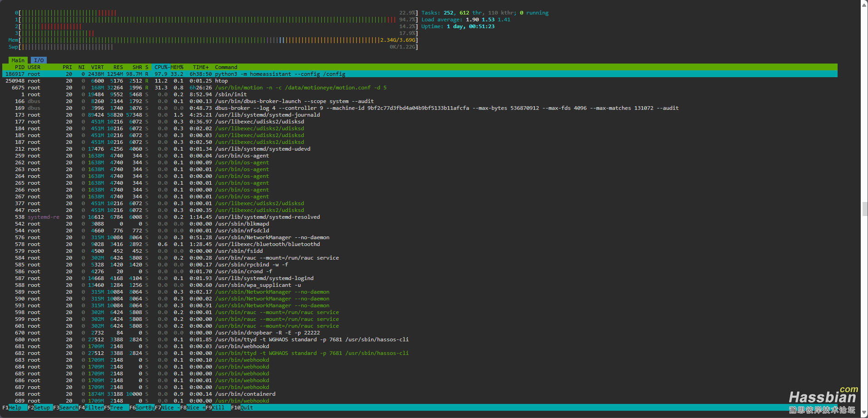
Task: Select the containerd process row
Action: click(420, 394)
